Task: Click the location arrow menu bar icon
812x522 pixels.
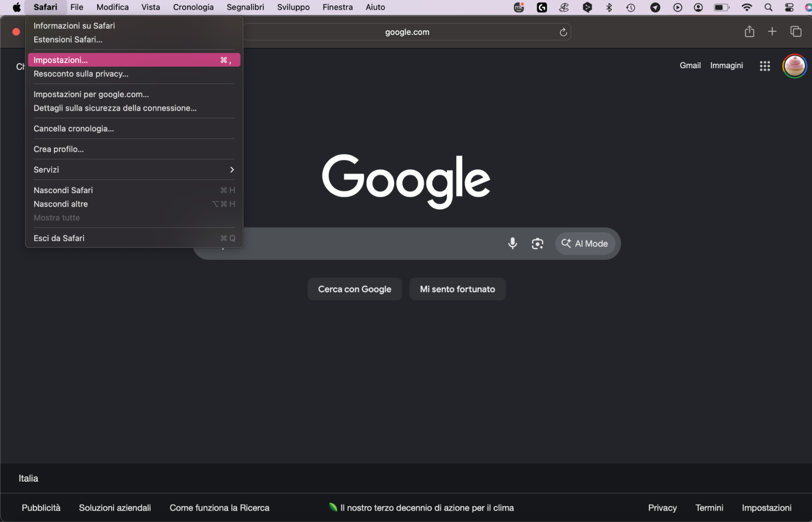Action: click(x=655, y=7)
